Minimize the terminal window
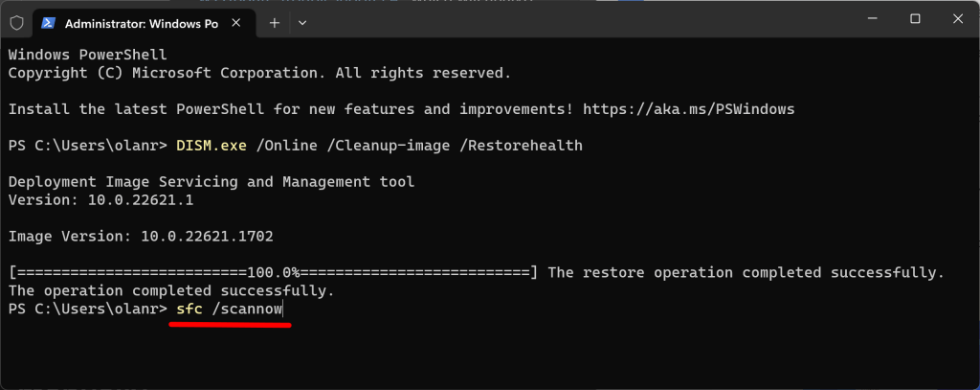 click(870, 20)
